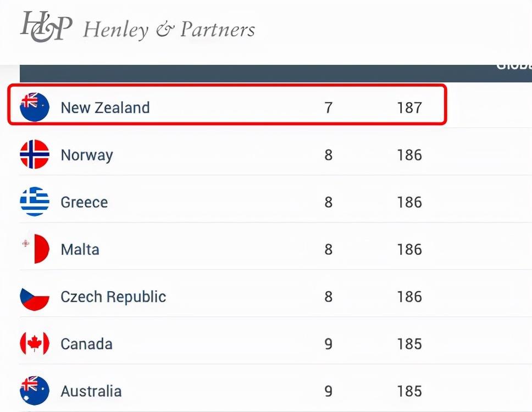Select the Greece country name
The width and height of the screenshot is (532, 412).
(x=84, y=202)
